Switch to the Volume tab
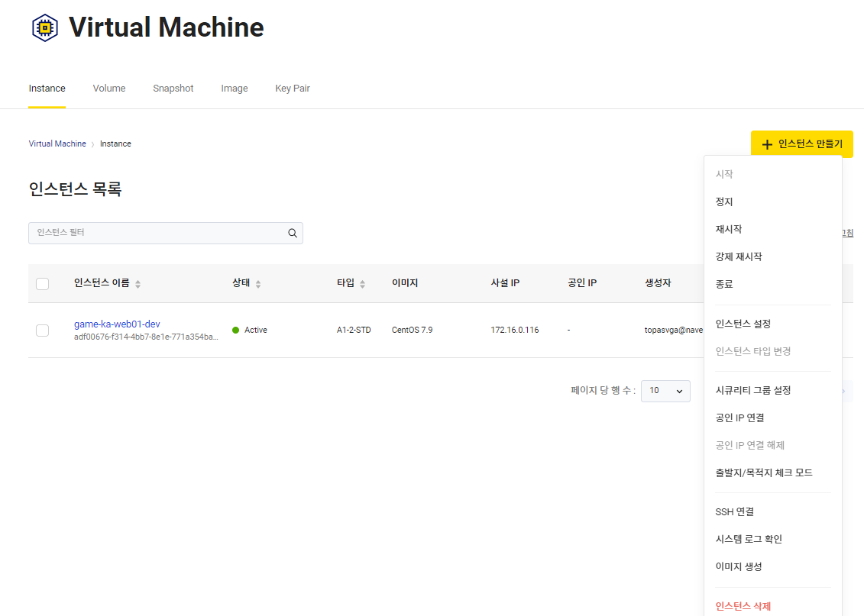 click(x=108, y=88)
